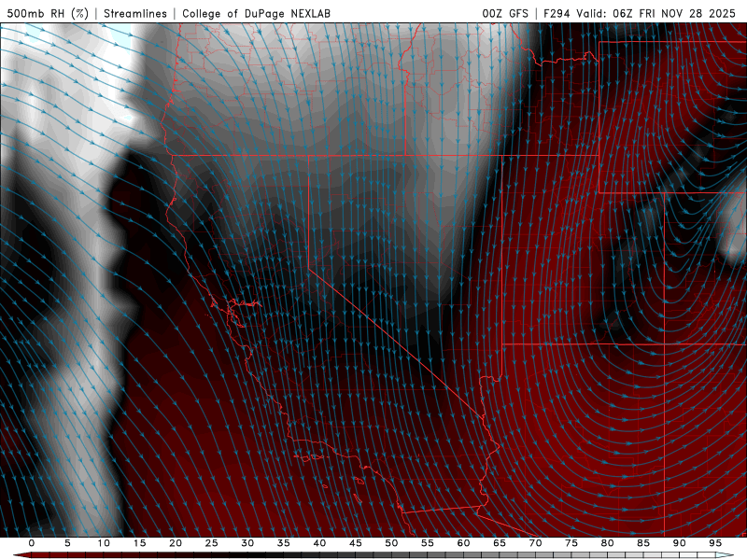Click the colorbar label "90"
747x560 pixels.
pos(679,543)
